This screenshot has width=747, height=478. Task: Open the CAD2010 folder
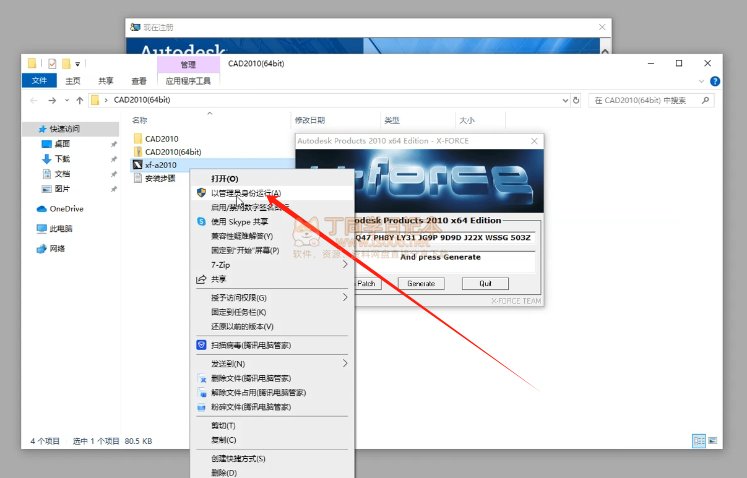pyautogui.click(x=162, y=139)
